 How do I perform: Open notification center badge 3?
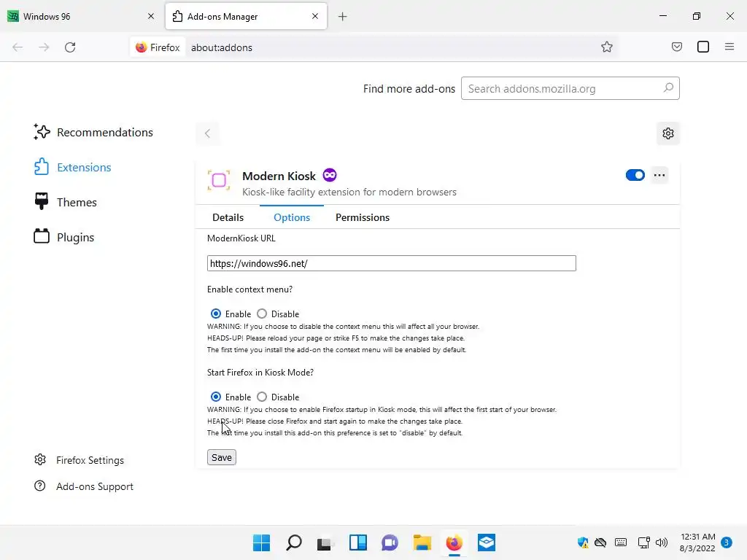(727, 542)
